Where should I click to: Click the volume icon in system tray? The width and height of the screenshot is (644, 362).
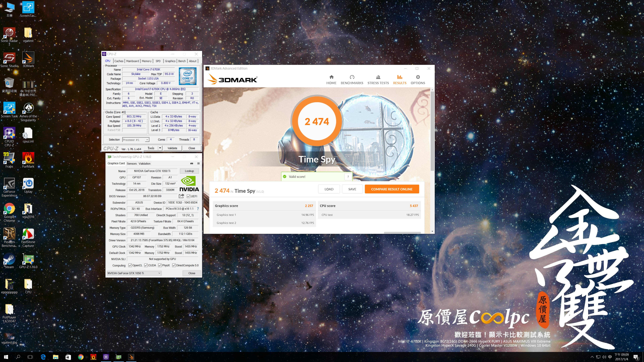click(604, 357)
